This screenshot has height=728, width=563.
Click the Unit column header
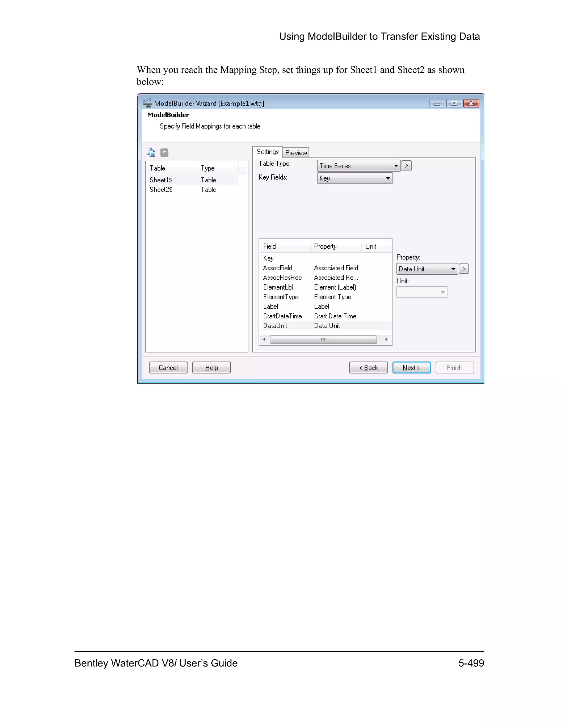(376, 246)
